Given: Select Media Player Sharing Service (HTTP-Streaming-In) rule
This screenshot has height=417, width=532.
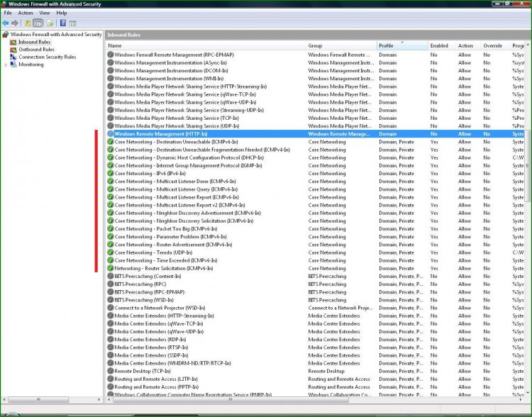Looking at the screenshot, I should [316, 87].
